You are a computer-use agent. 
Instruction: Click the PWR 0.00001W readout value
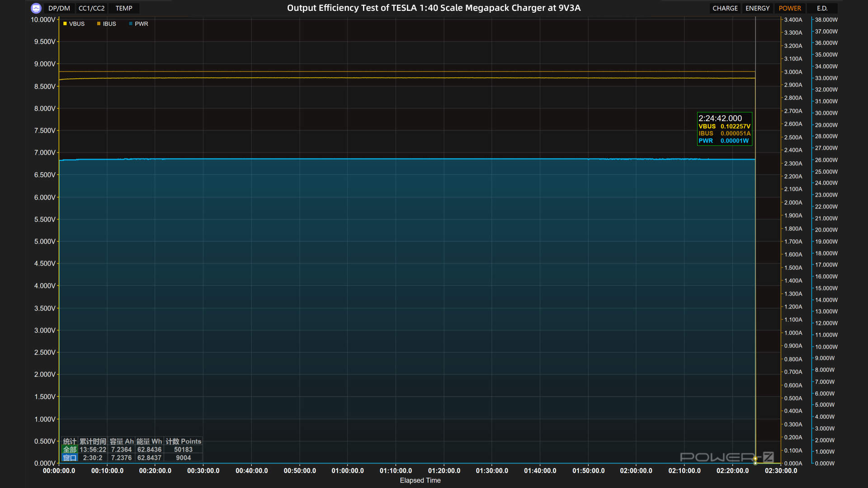click(x=735, y=141)
